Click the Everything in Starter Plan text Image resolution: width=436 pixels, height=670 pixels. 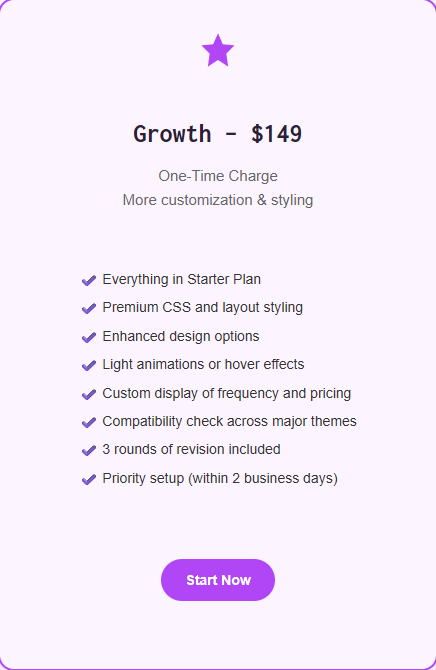(x=182, y=279)
